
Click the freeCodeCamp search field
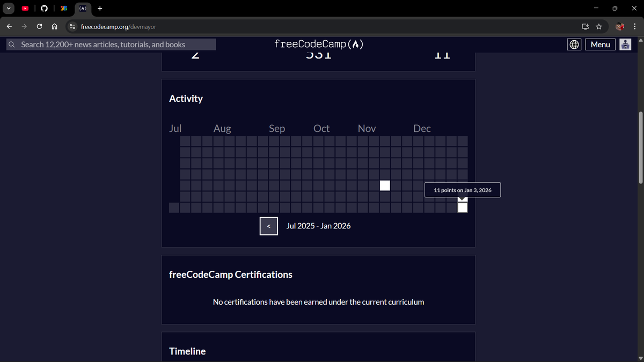[x=111, y=45]
